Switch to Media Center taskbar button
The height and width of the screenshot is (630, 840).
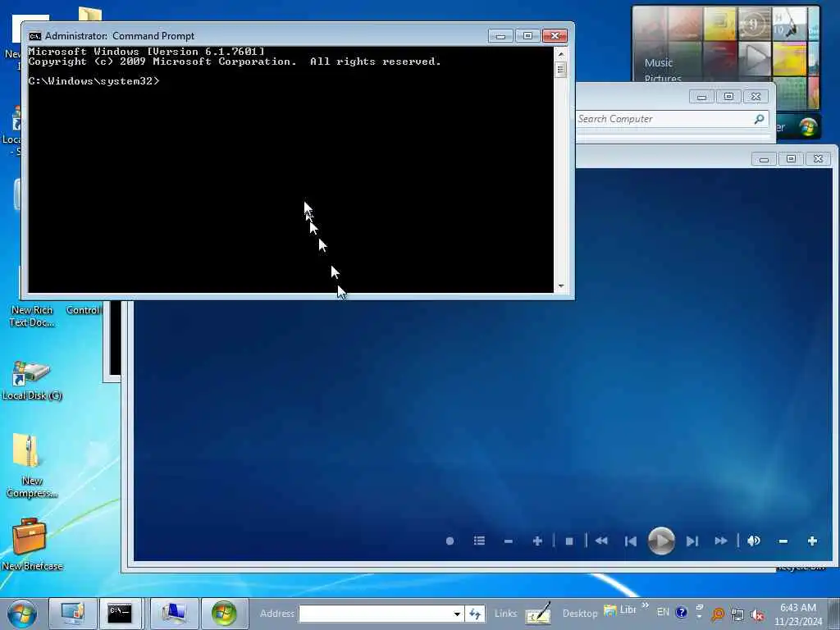coord(224,614)
